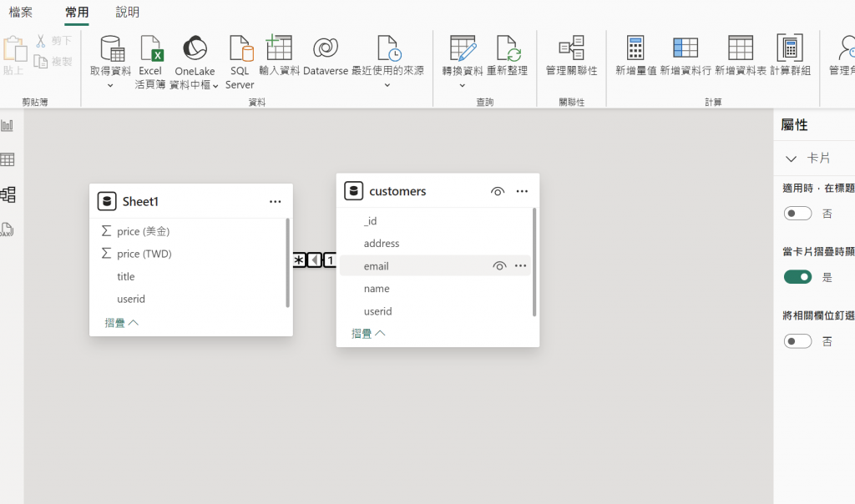This screenshot has width=855, height=504.
Task: Expand OneLake 資料中樞 dropdown arrow
Action: coord(215,86)
